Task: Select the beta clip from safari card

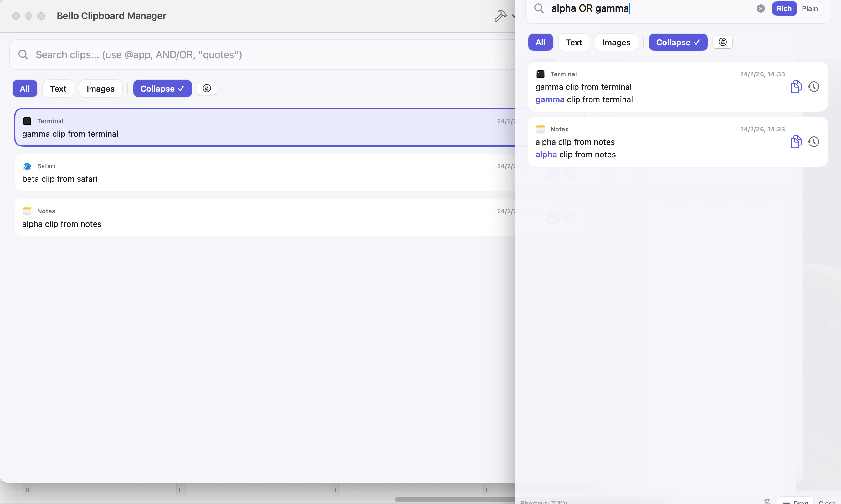Action: (x=238, y=172)
